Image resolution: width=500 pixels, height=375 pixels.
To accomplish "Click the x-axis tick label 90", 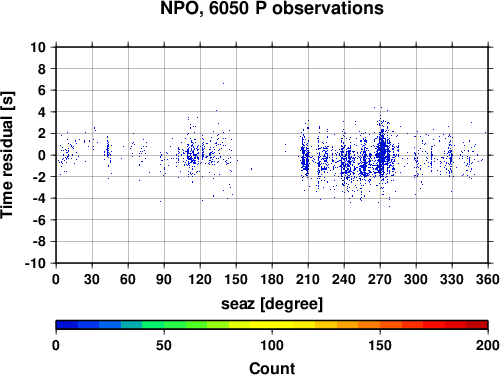I will click(164, 279).
